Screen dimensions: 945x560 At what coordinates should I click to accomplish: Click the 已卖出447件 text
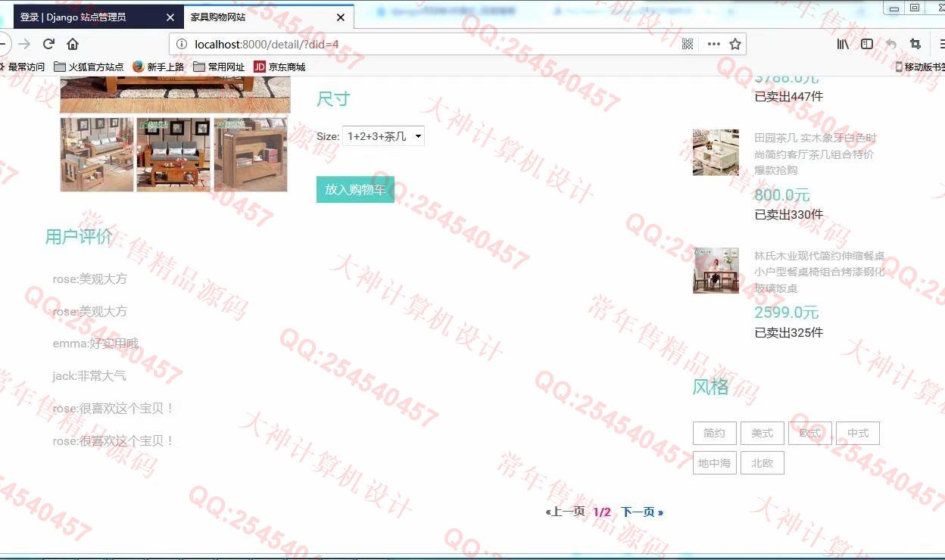[788, 96]
